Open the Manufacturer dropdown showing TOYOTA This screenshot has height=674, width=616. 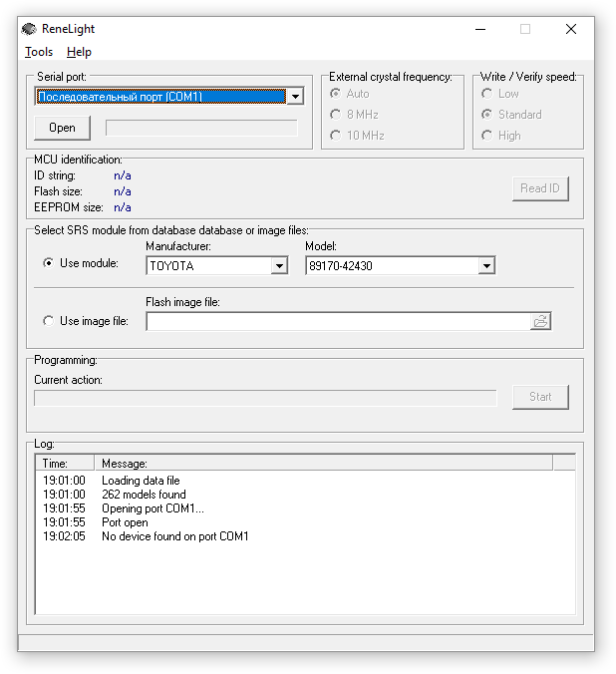279,266
